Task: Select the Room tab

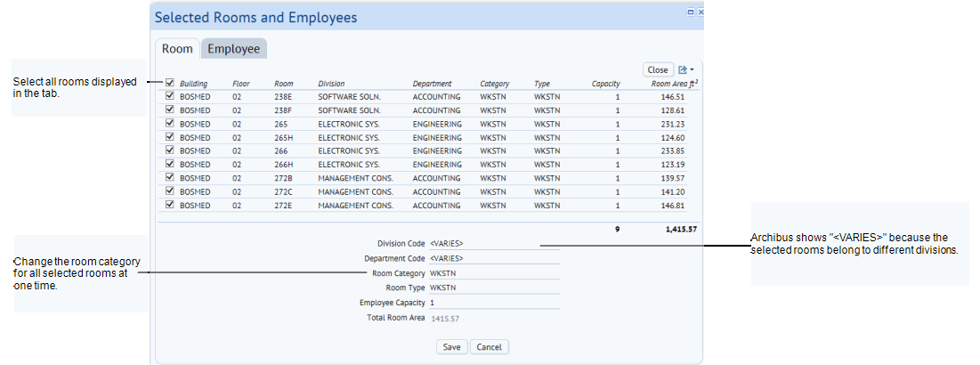Action: (x=177, y=49)
